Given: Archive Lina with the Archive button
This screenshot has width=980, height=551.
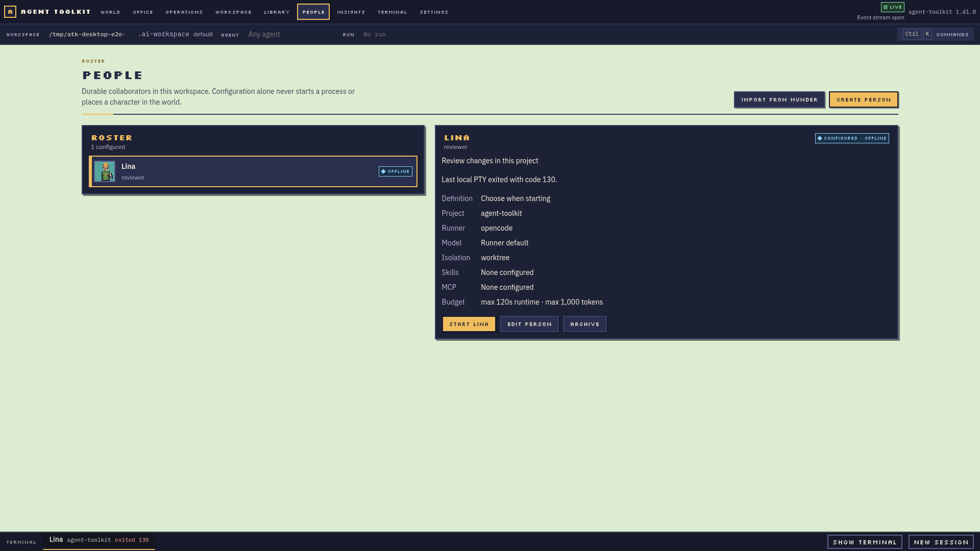Looking at the screenshot, I should pyautogui.click(x=585, y=324).
